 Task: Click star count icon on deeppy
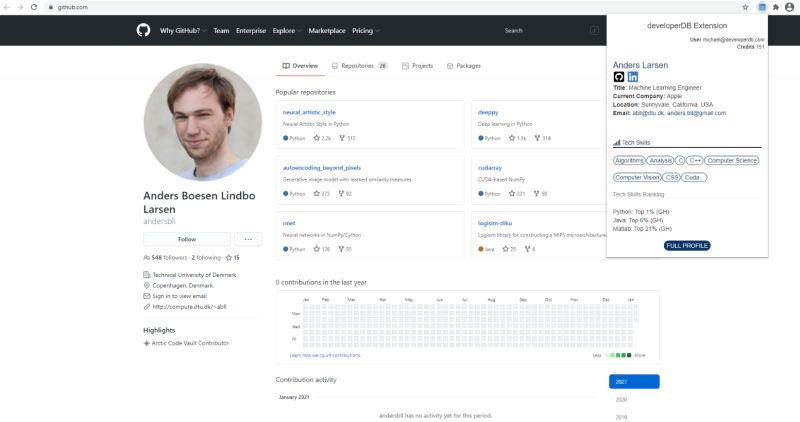click(512, 138)
